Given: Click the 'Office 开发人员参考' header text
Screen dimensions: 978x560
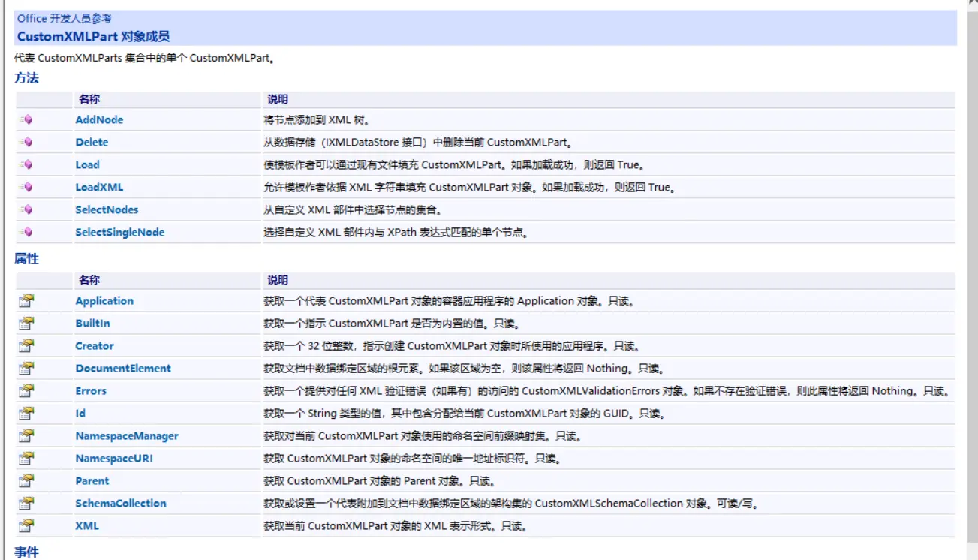Looking at the screenshot, I should (x=65, y=19).
